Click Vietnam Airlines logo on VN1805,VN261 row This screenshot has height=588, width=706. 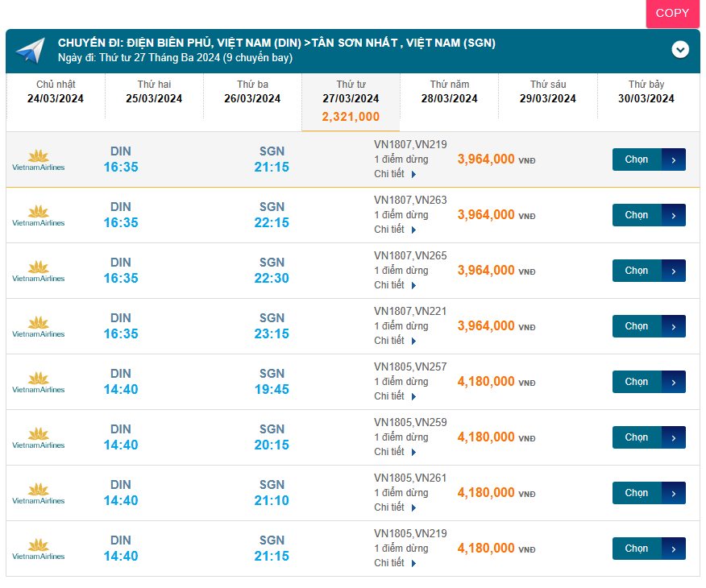(x=39, y=493)
